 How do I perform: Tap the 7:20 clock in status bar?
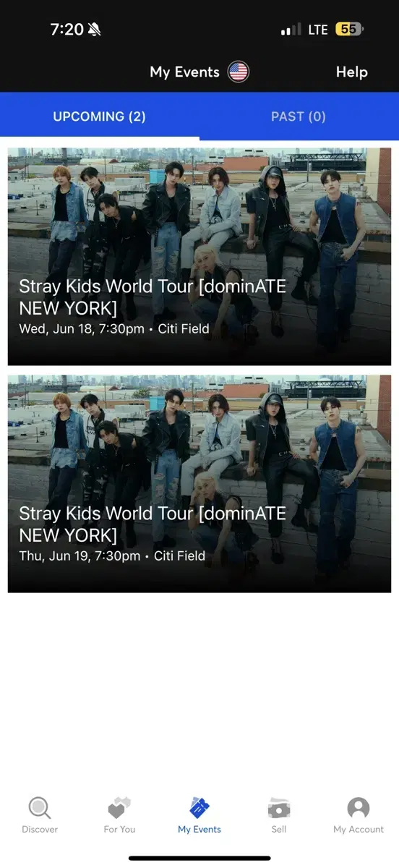[x=66, y=30]
